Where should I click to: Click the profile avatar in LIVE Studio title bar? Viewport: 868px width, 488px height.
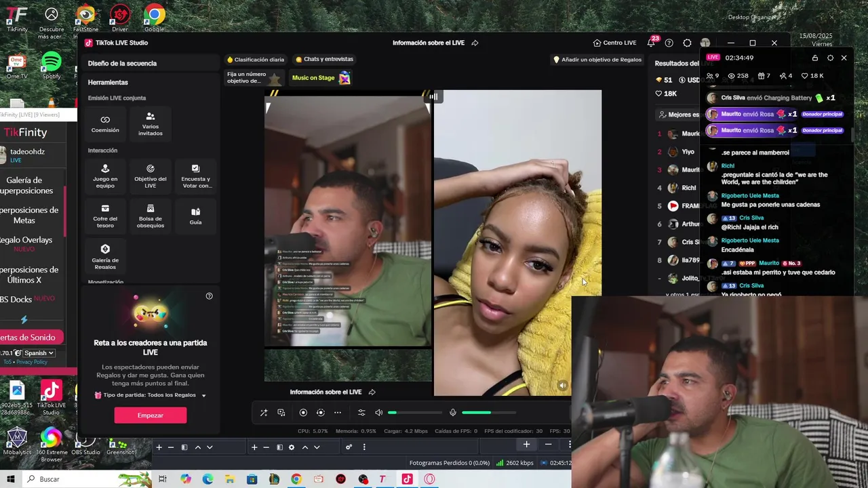pyautogui.click(x=705, y=43)
